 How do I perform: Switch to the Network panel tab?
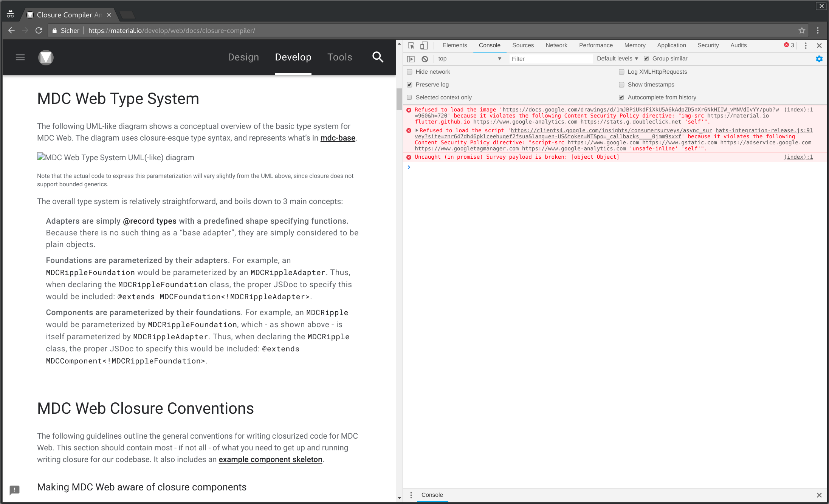[556, 45]
